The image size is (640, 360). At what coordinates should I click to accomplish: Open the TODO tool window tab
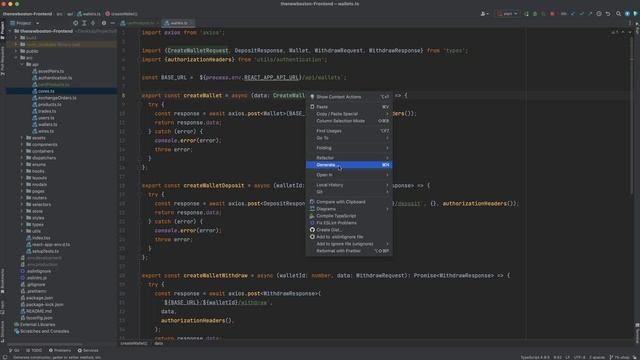[34, 351]
